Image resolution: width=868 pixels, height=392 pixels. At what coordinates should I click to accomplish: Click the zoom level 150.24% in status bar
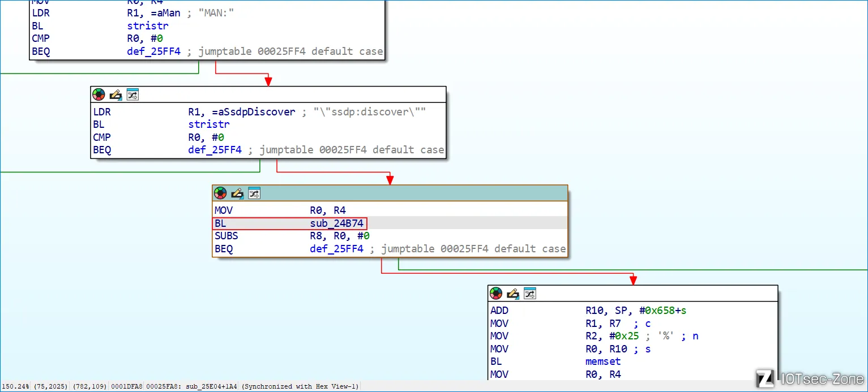pyautogui.click(x=15, y=386)
